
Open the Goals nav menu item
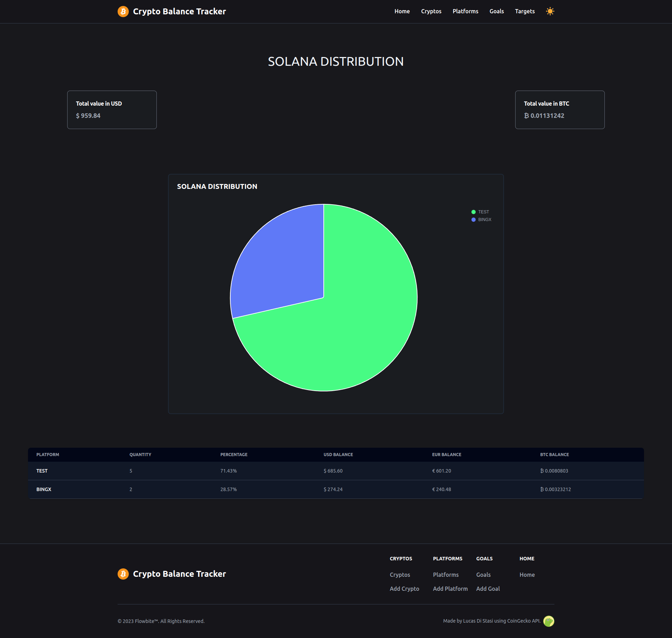point(497,11)
